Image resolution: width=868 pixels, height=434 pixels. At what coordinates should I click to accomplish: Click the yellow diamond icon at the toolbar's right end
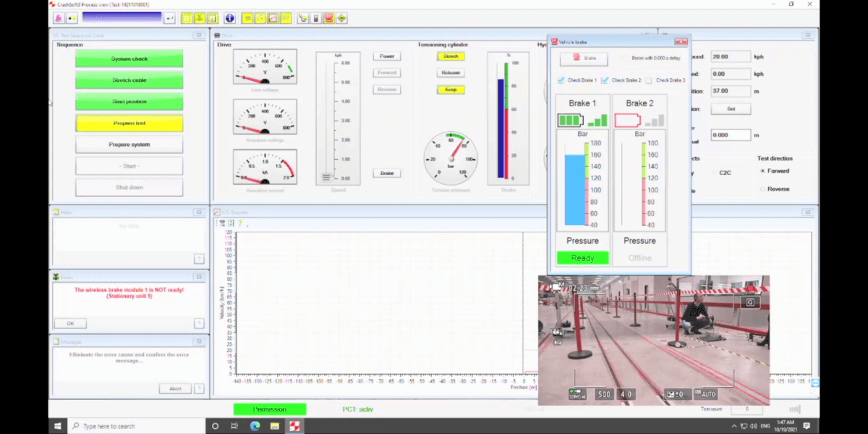(341, 18)
